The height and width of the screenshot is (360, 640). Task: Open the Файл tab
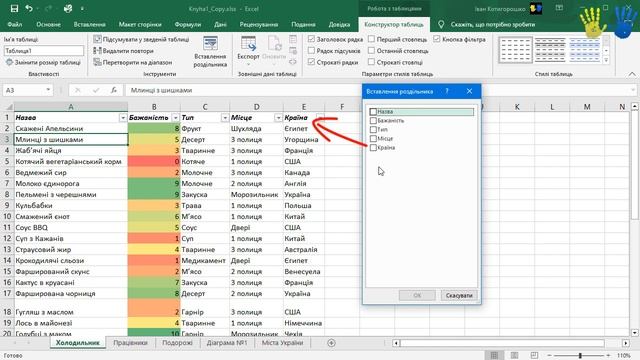(15, 24)
